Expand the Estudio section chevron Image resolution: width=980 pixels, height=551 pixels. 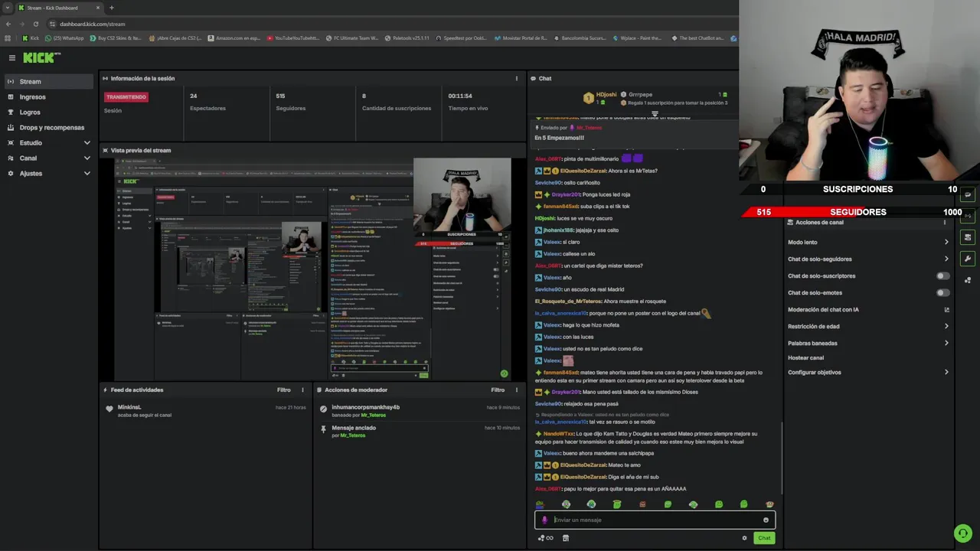coord(87,142)
